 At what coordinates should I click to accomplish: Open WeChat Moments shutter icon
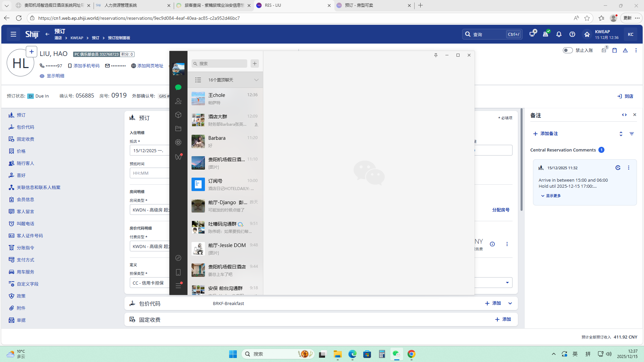(178, 142)
